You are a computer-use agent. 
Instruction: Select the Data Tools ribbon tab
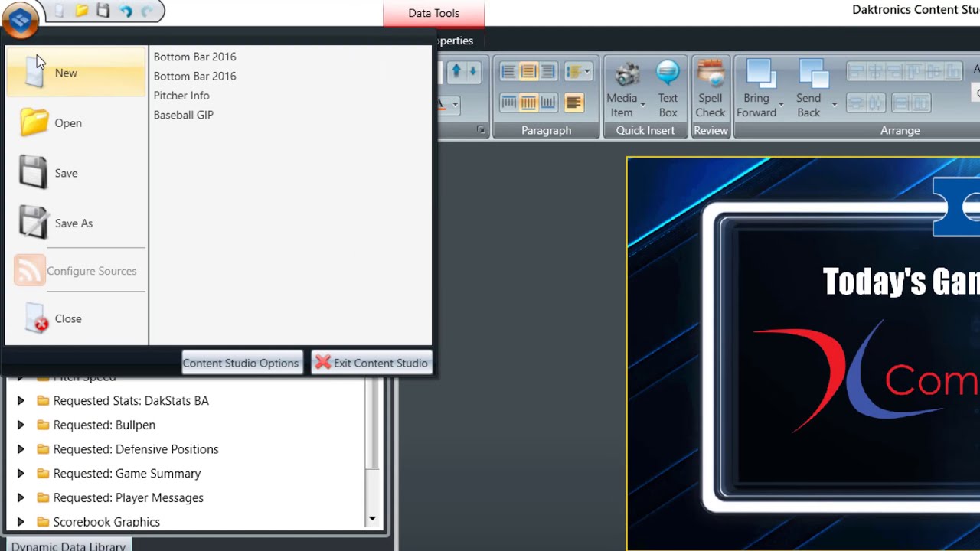[433, 13]
